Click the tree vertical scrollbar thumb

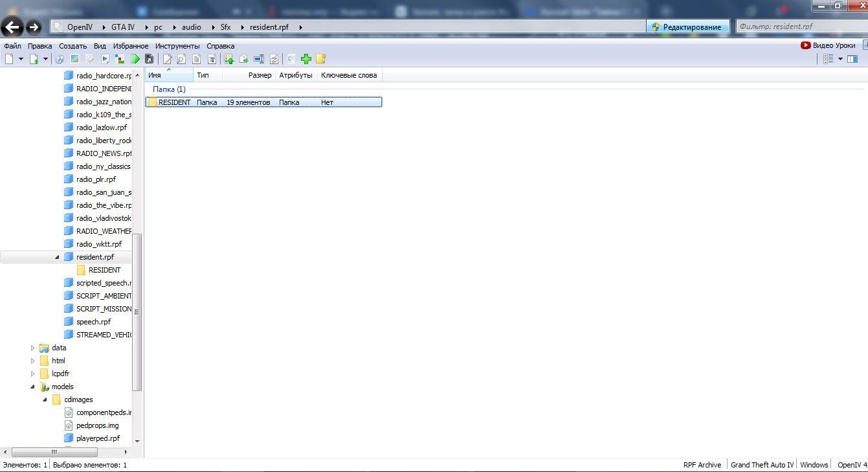[x=137, y=312]
